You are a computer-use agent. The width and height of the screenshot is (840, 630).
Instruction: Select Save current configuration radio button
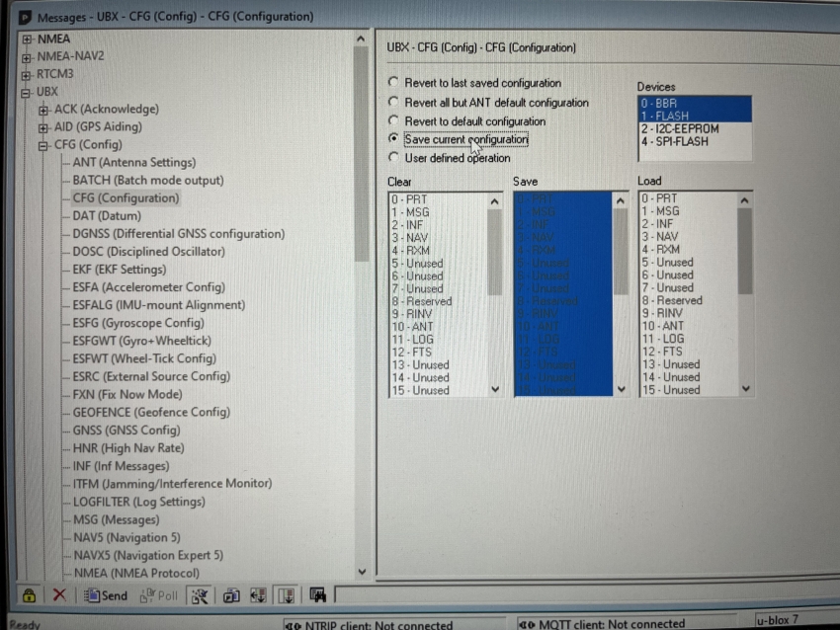pyautogui.click(x=393, y=138)
